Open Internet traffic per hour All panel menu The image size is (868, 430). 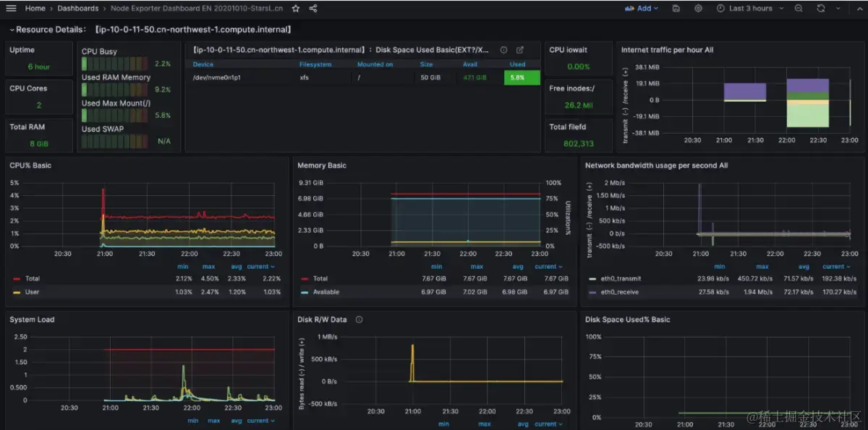667,50
